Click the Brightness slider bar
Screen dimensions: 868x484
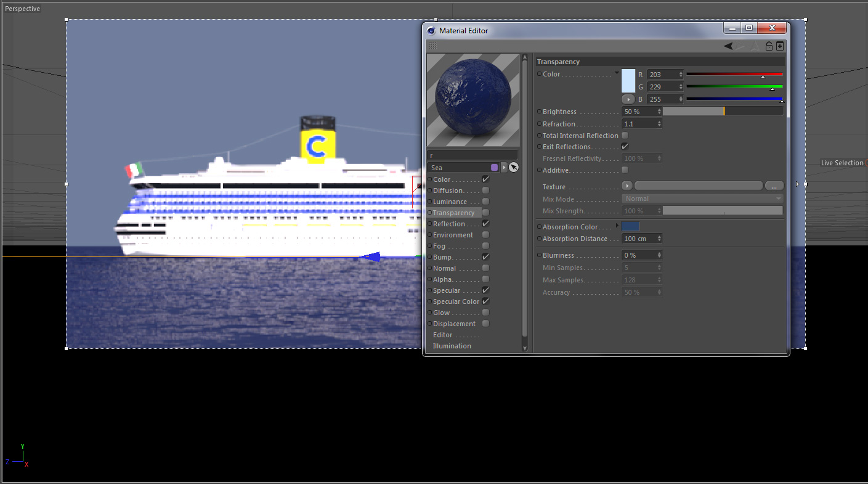coord(723,112)
